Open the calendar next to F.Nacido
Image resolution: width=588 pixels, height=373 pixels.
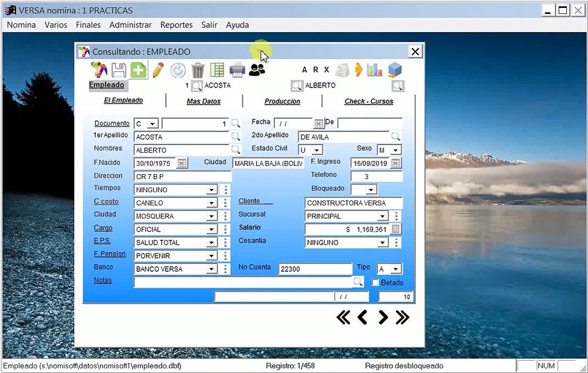[x=182, y=163]
